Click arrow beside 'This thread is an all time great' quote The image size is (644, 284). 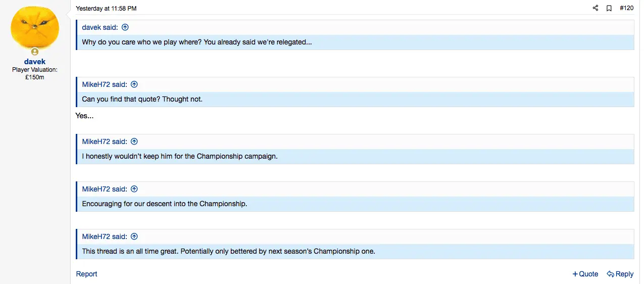click(134, 237)
